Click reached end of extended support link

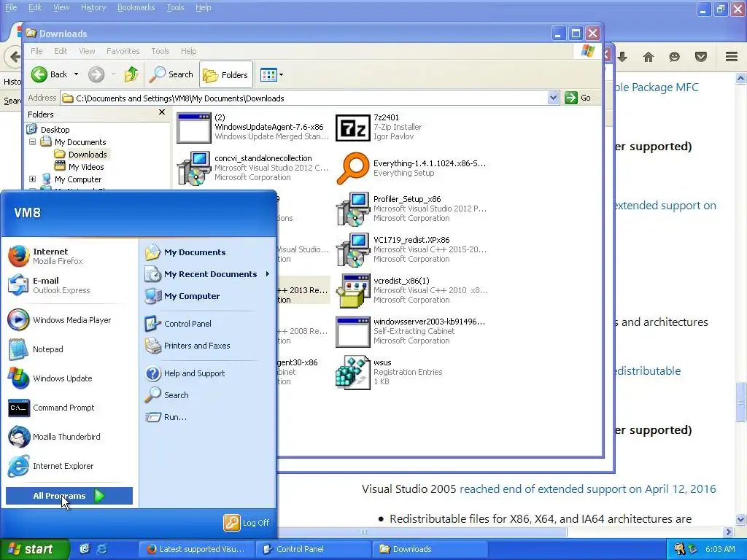587,489
